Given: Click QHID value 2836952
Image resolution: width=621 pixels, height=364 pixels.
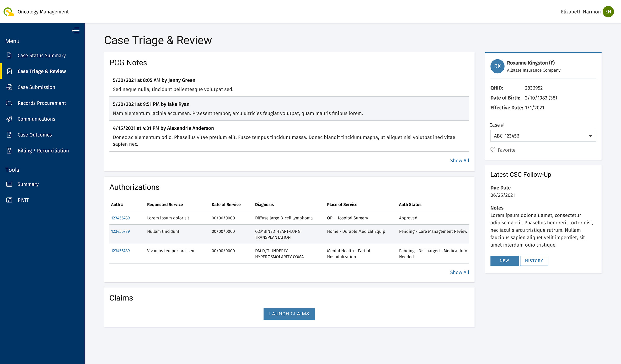Looking at the screenshot, I should click(x=534, y=88).
